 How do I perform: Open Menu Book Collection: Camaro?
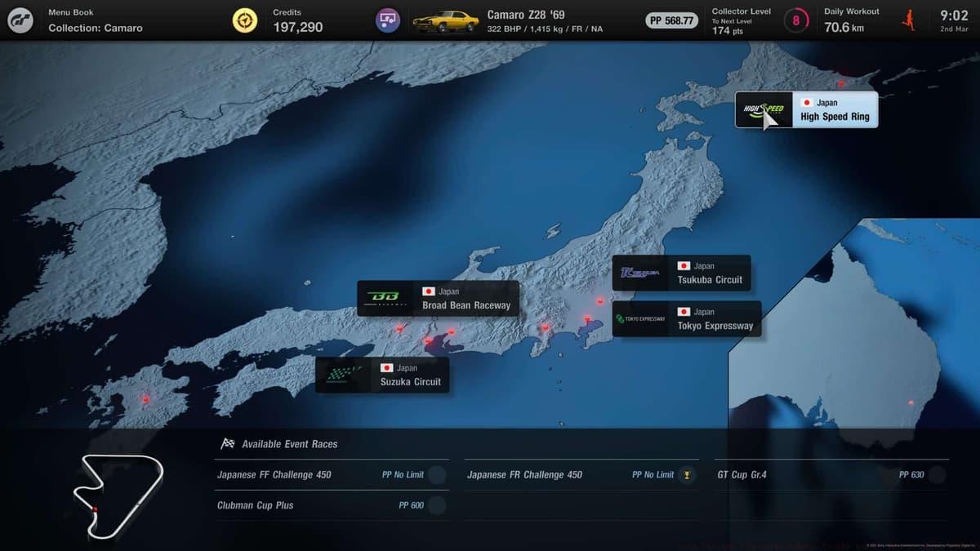95,21
